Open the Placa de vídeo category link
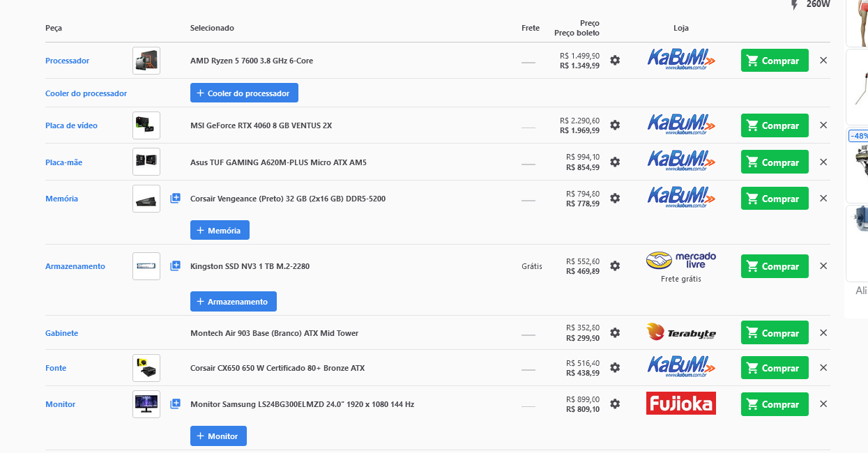 tap(71, 125)
